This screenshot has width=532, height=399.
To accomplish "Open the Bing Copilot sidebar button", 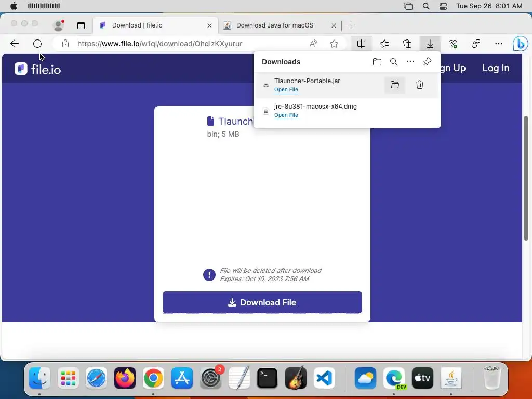I will pos(520,44).
